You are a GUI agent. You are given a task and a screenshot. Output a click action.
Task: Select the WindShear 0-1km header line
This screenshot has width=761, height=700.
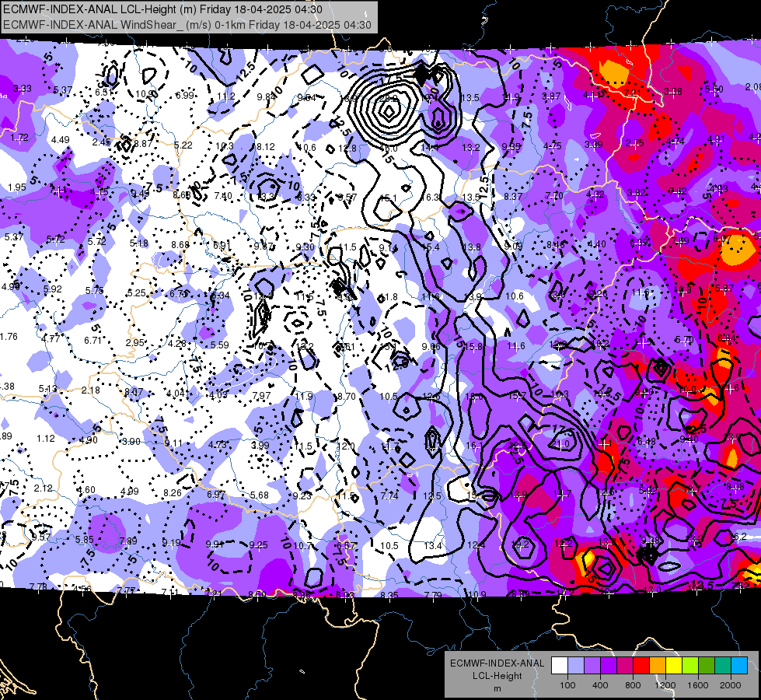point(187,25)
